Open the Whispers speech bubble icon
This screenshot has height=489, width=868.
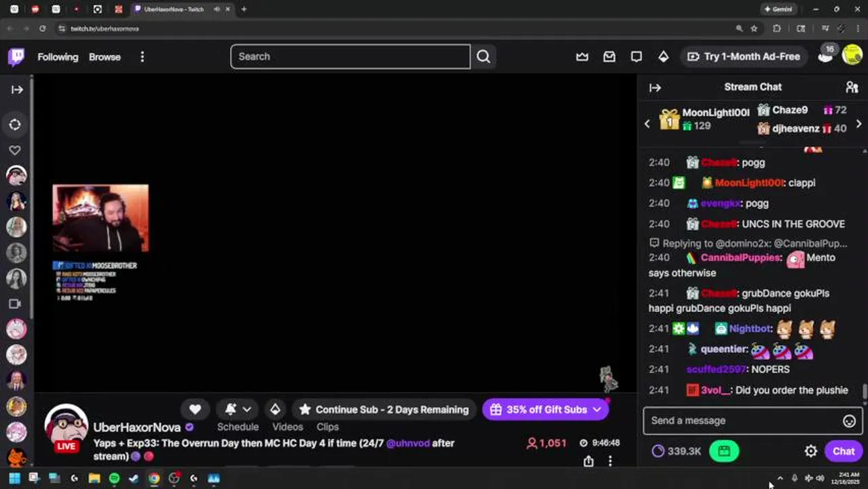636,56
